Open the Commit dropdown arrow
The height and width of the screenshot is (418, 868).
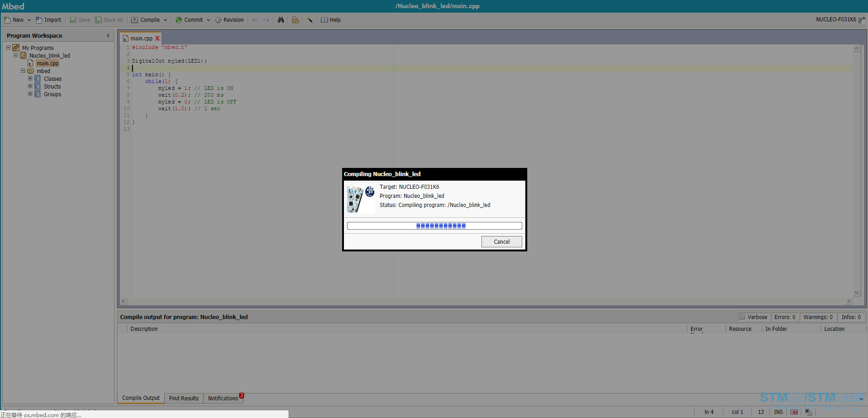coord(208,20)
